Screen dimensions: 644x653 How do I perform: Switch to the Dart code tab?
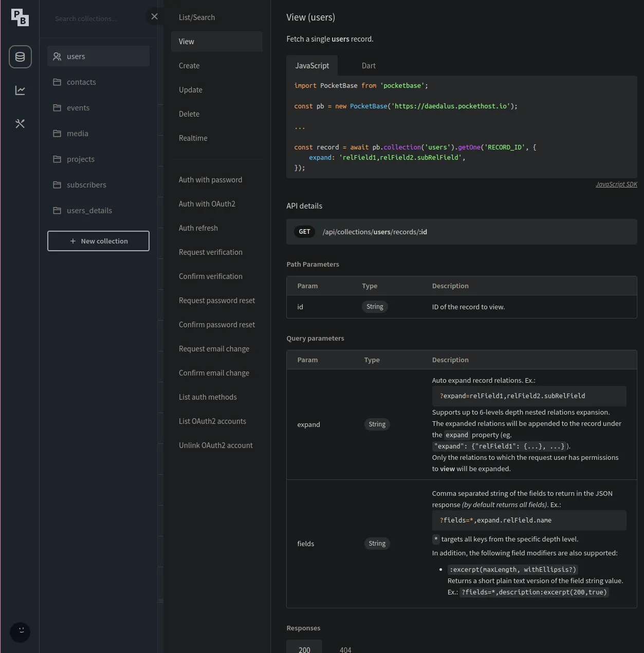[x=369, y=66]
